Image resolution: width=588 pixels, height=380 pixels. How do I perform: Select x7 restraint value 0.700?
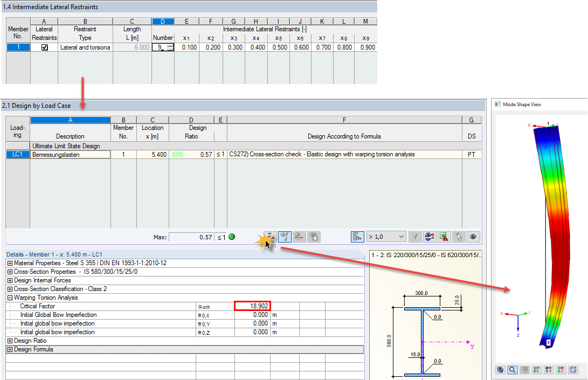pyautogui.click(x=322, y=47)
